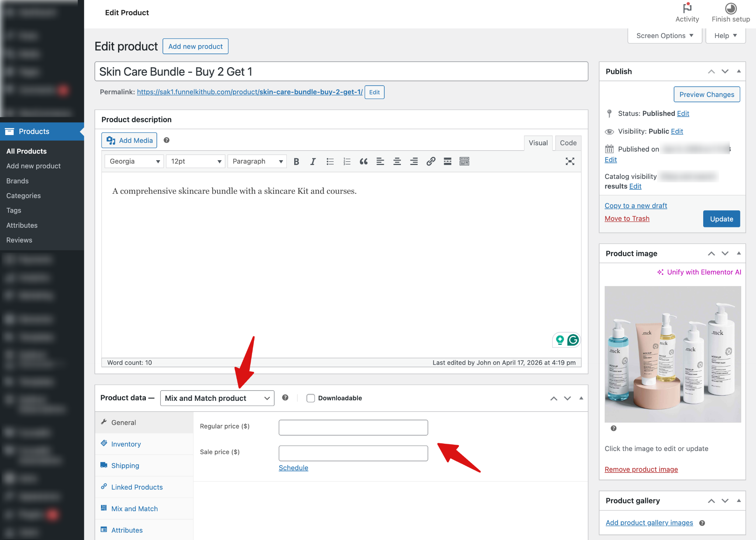Click the Regular price input field
The height and width of the screenshot is (540, 756).
point(353,427)
